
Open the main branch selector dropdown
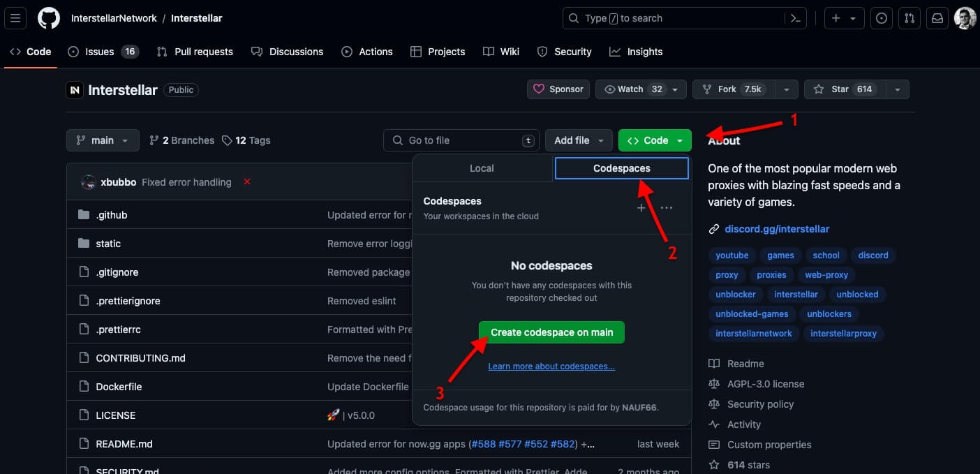pyautogui.click(x=103, y=140)
